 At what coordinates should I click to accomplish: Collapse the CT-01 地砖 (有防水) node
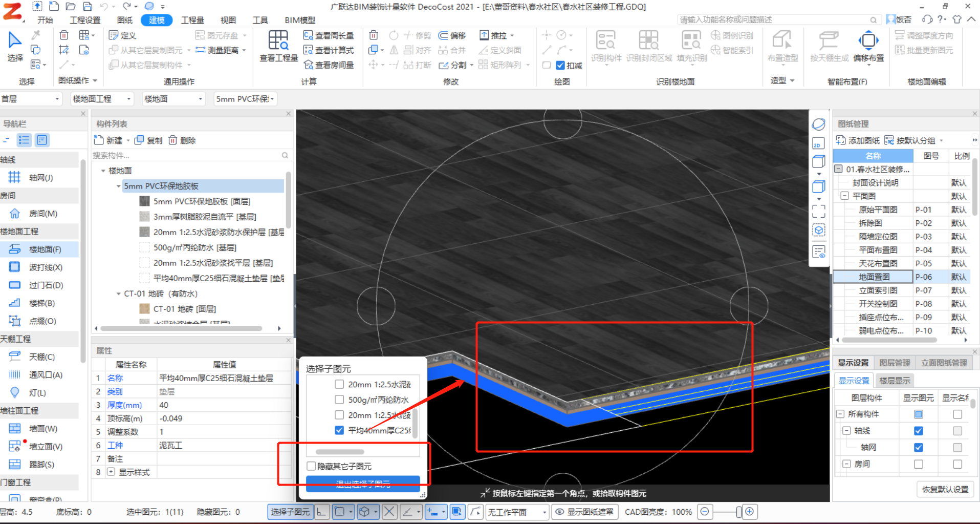pos(118,294)
